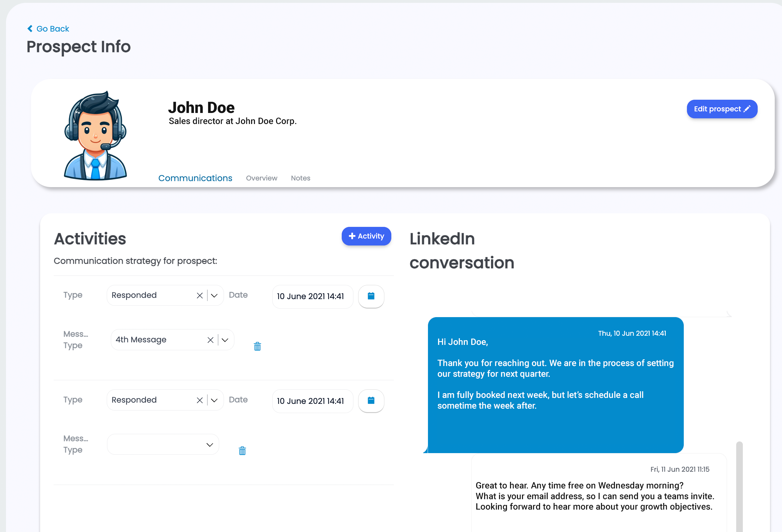The height and width of the screenshot is (532, 782).
Task: Expand 4th Message type dropdown arrow
Action: tap(225, 340)
